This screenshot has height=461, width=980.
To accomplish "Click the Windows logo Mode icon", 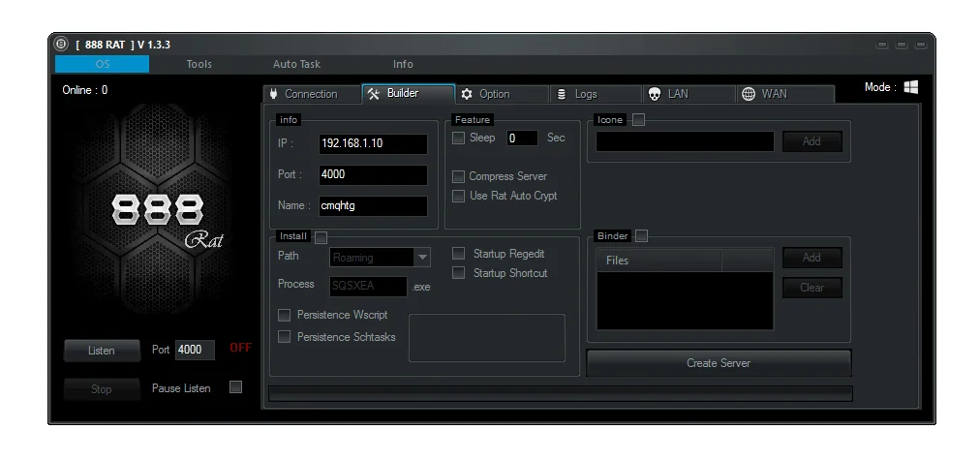I will pyautogui.click(x=910, y=87).
